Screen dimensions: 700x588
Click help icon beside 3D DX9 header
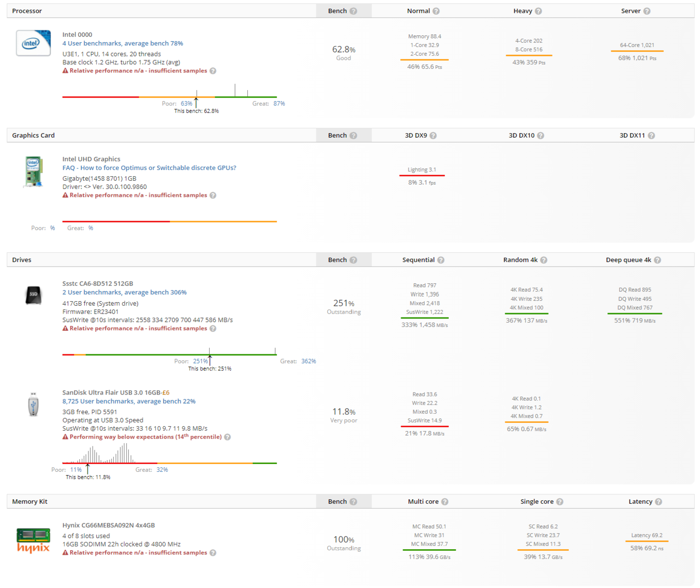[433, 136]
